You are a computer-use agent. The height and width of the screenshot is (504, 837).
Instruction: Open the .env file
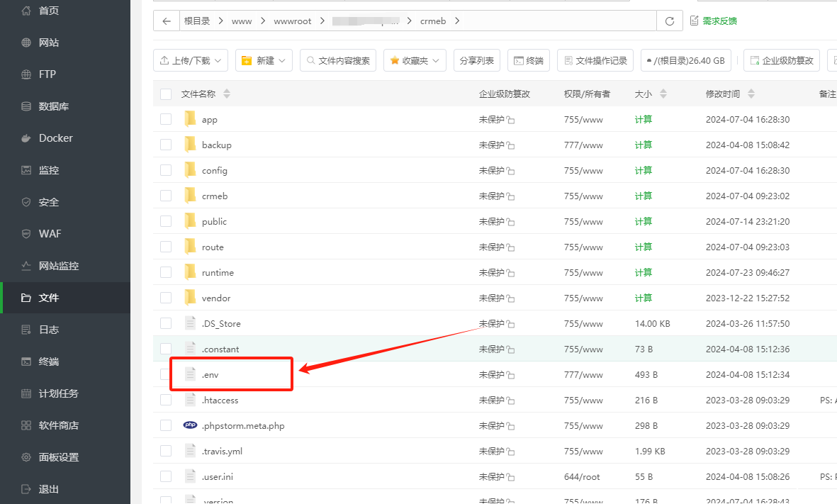pos(210,374)
